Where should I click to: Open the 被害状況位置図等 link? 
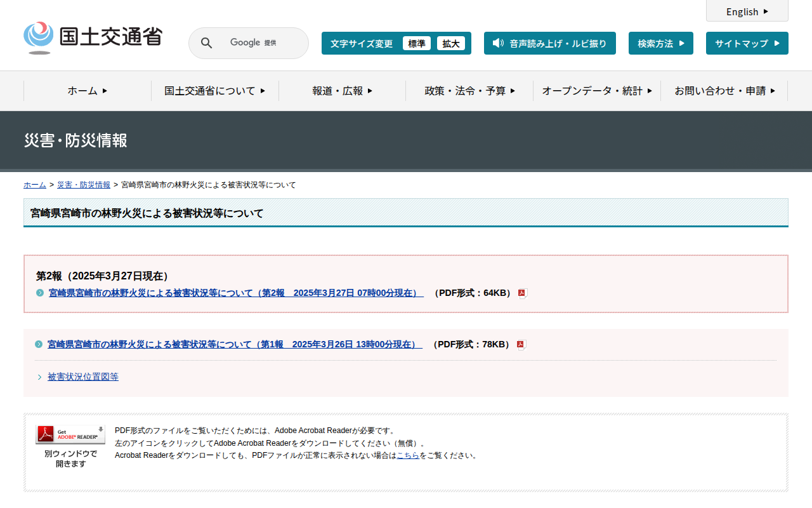pos(83,377)
